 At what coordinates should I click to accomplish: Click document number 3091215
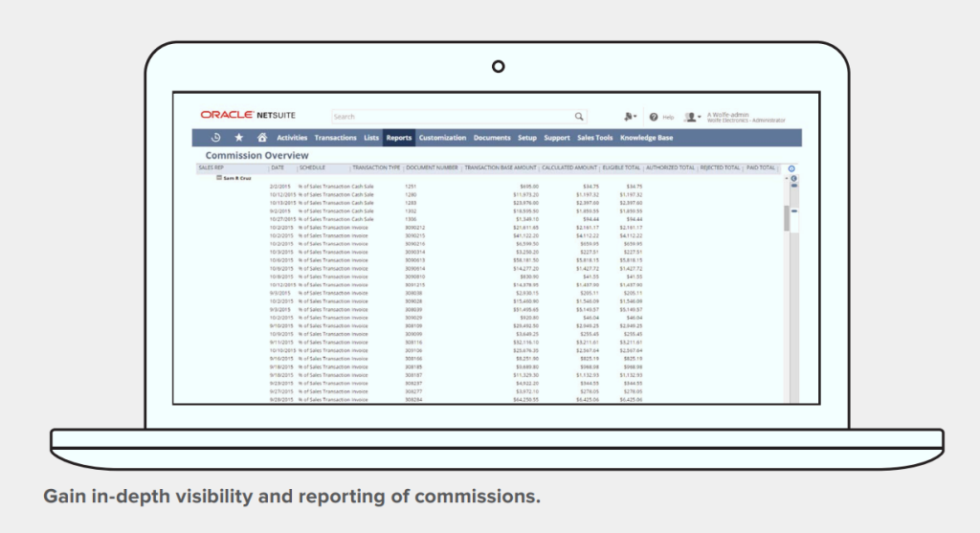click(415, 285)
